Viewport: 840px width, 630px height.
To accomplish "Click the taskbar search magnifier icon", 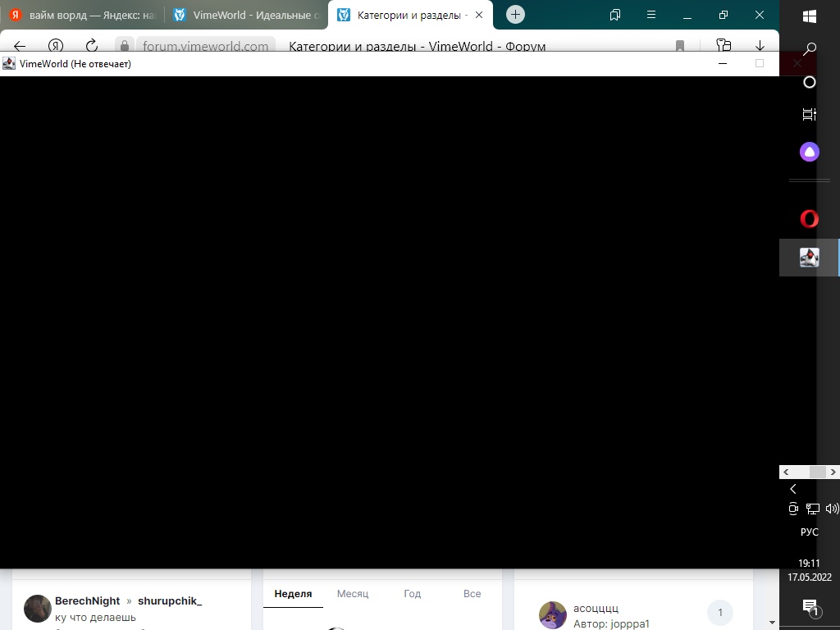I will pos(810,49).
